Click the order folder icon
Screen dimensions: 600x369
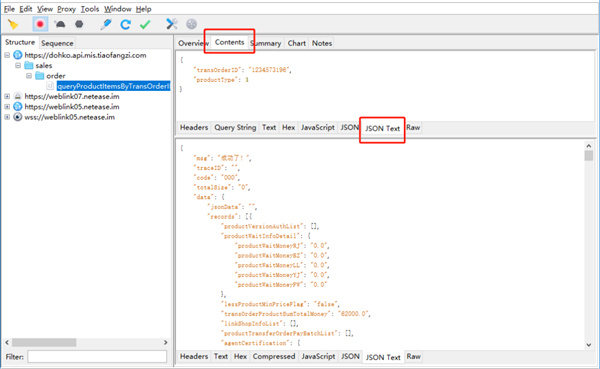tap(40, 76)
